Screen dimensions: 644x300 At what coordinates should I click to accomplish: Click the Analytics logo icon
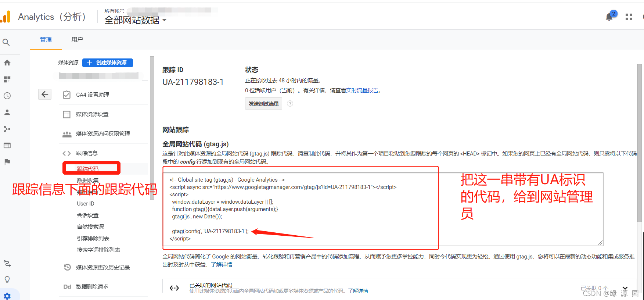pyautogui.click(x=6, y=17)
